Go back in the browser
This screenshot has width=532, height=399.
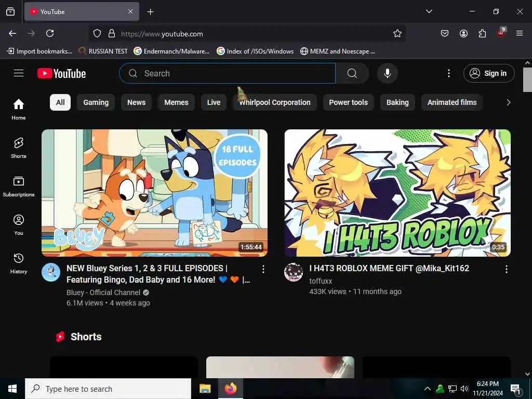click(x=12, y=33)
